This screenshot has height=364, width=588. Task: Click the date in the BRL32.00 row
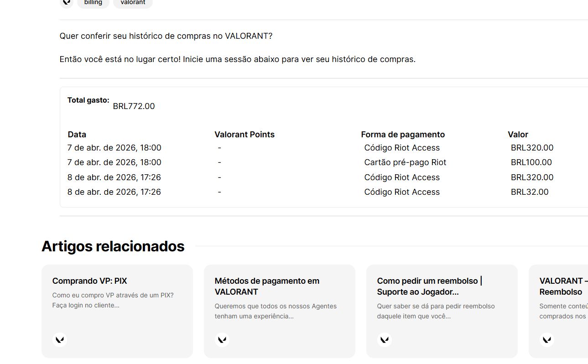click(114, 192)
